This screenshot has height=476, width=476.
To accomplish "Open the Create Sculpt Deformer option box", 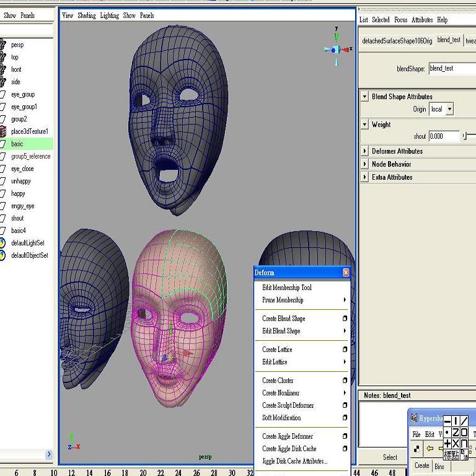I will [x=345, y=405].
